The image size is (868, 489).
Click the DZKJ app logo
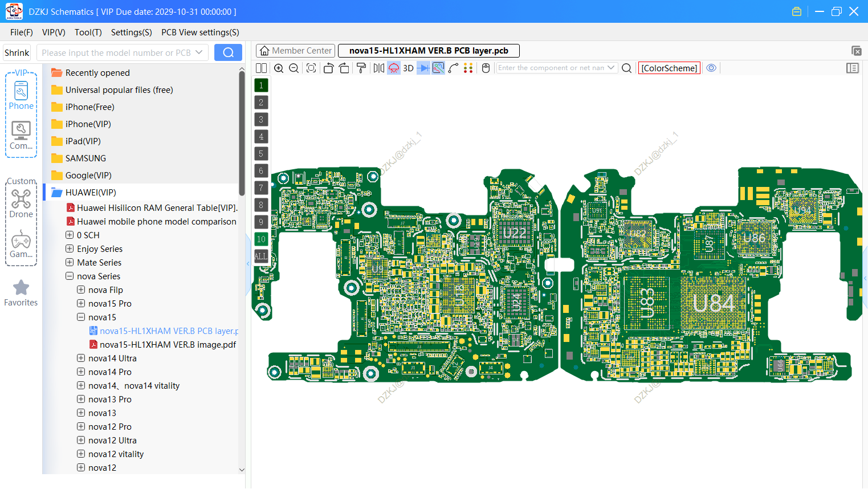14,11
